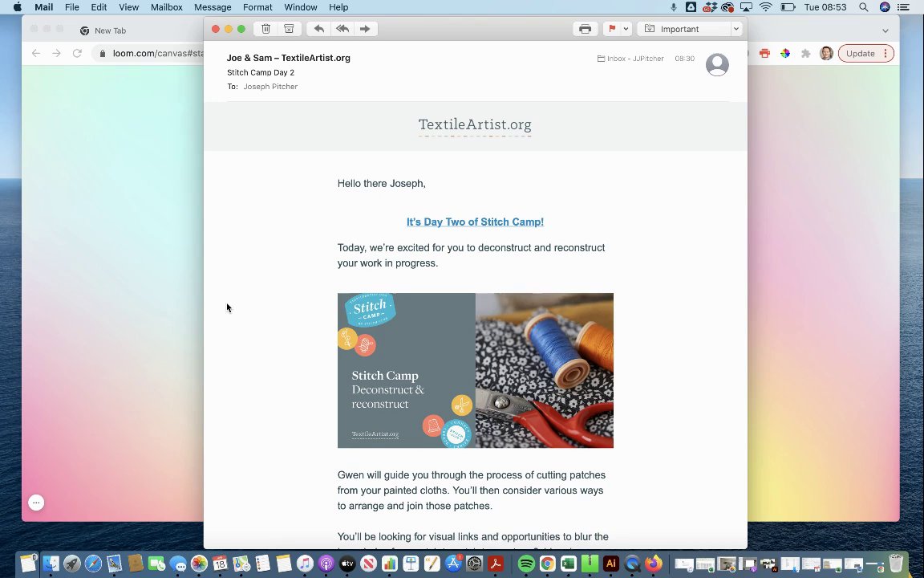Open Firefox from the Dock

click(653, 564)
